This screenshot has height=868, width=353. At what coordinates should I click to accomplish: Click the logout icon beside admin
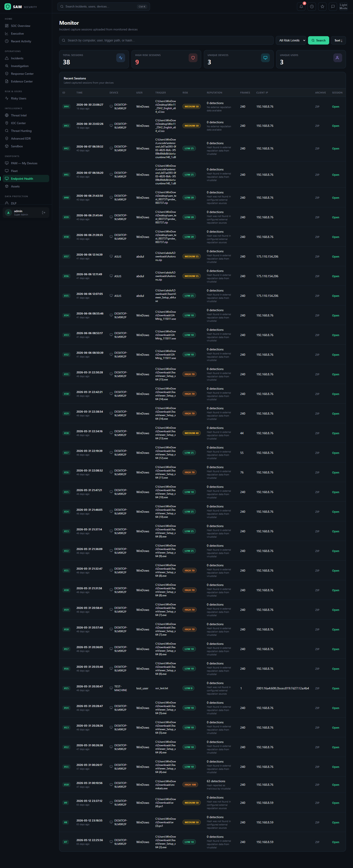pos(43,213)
